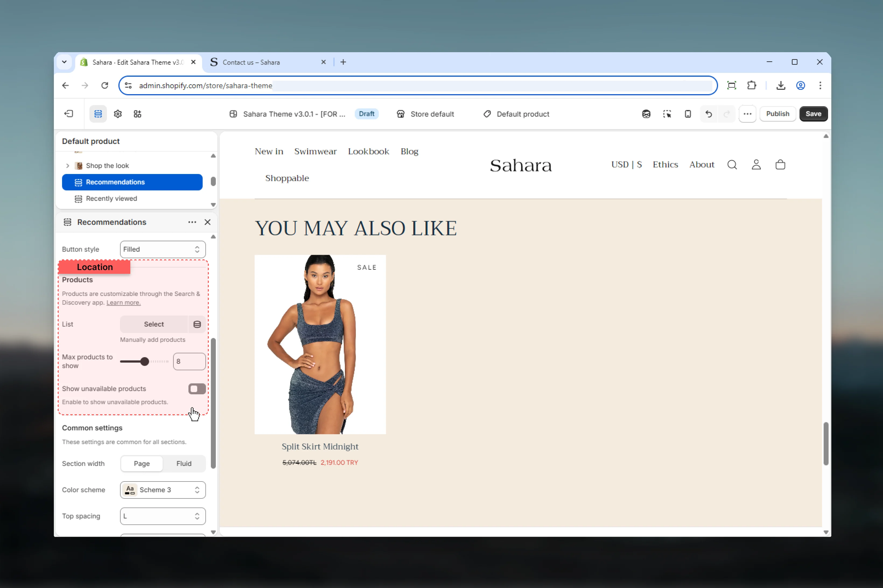The width and height of the screenshot is (883, 588).
Task: Switch to mobile preview icon
Action: pos(688,114)
